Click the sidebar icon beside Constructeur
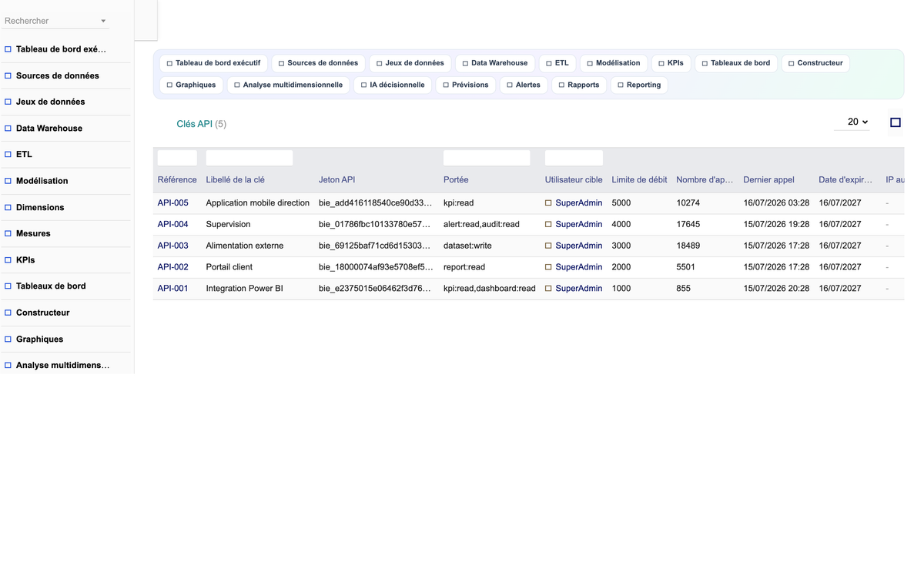The height and width of the screenshot is (572, 924). coord(8,313)
